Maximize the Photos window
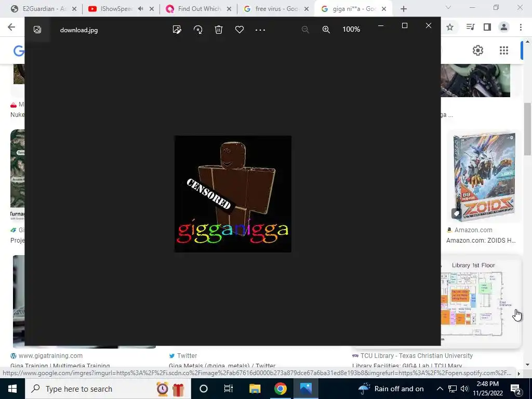The image size is (532, 399). click(404, 25)
